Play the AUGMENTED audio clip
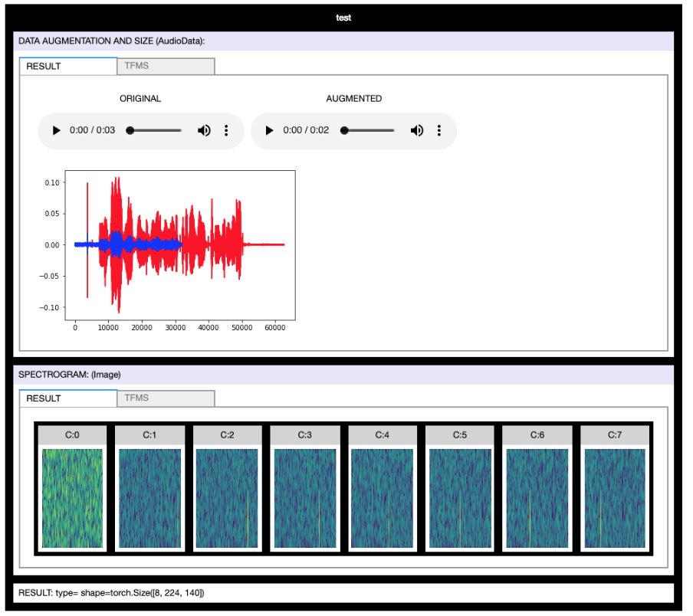This screenshot has height=616, width=693. tap(269, 130)
